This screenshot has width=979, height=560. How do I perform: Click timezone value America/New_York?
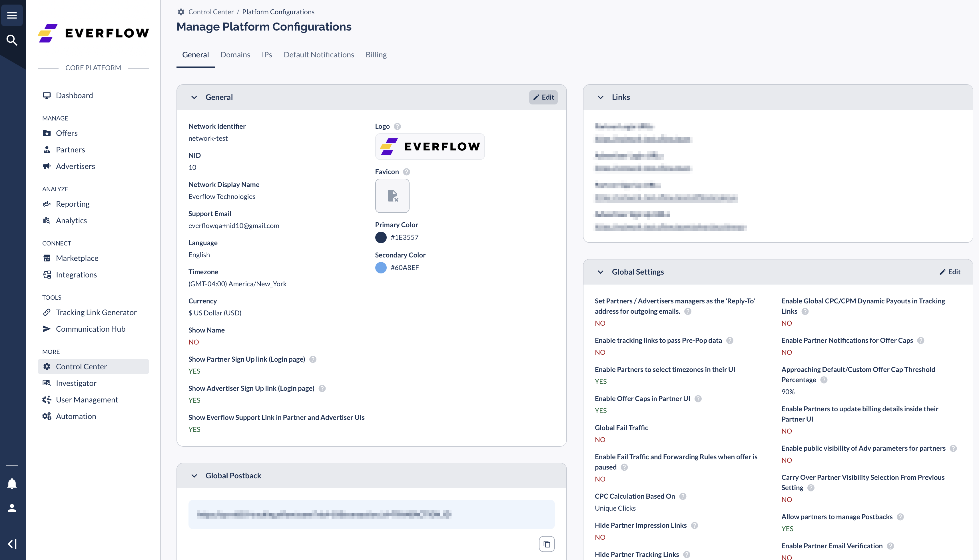(x=237, y=284)
